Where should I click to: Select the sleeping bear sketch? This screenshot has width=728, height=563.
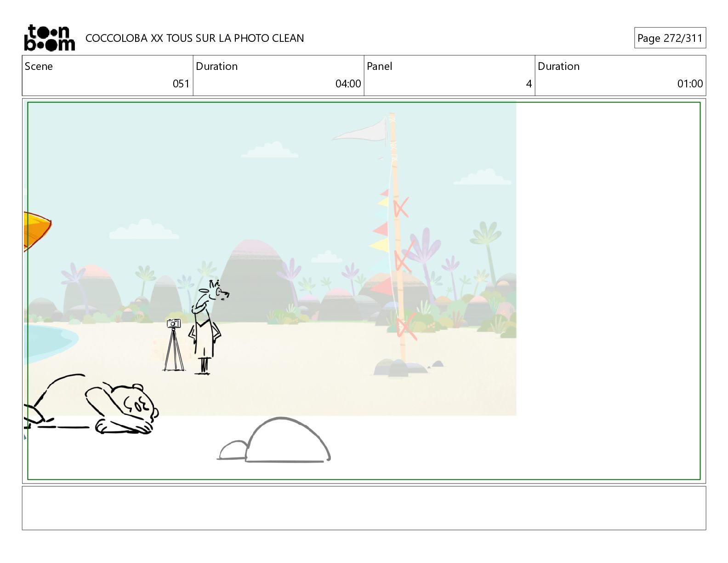(91, 404)
